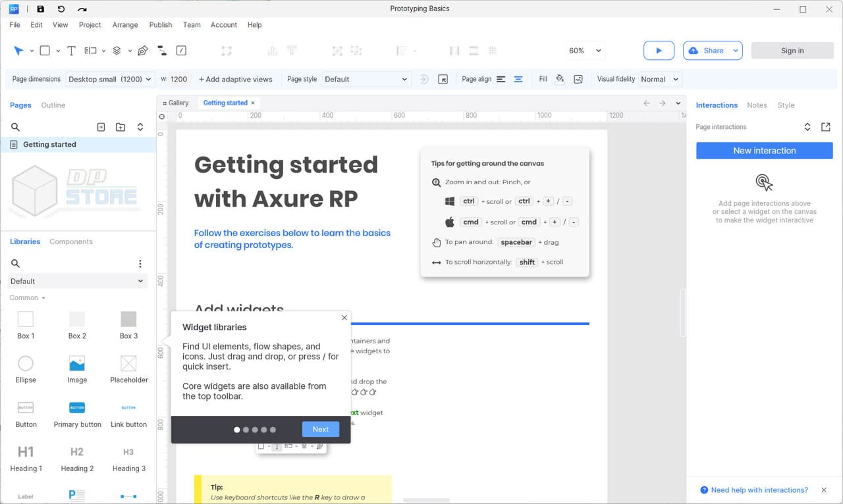Click the Sign in button
This screenshot has width=843, height=504.
tap(792, 51)
